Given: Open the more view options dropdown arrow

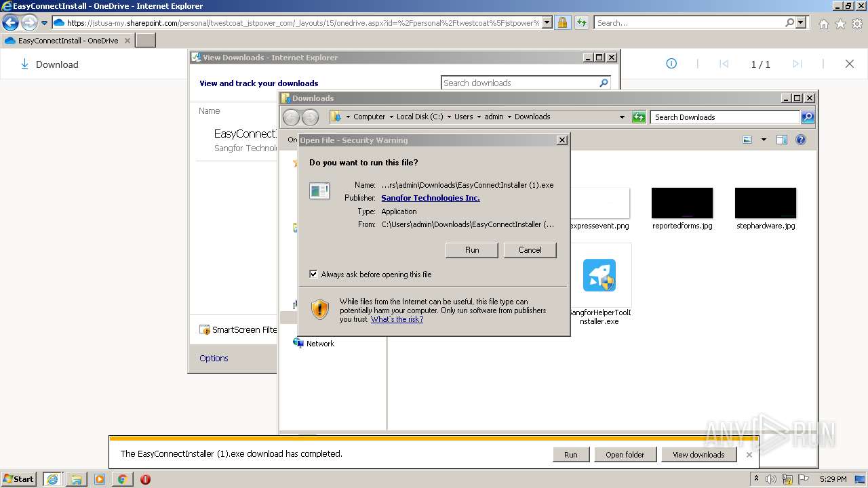Looking at the screenshot, I should click(x=764, y=140).
